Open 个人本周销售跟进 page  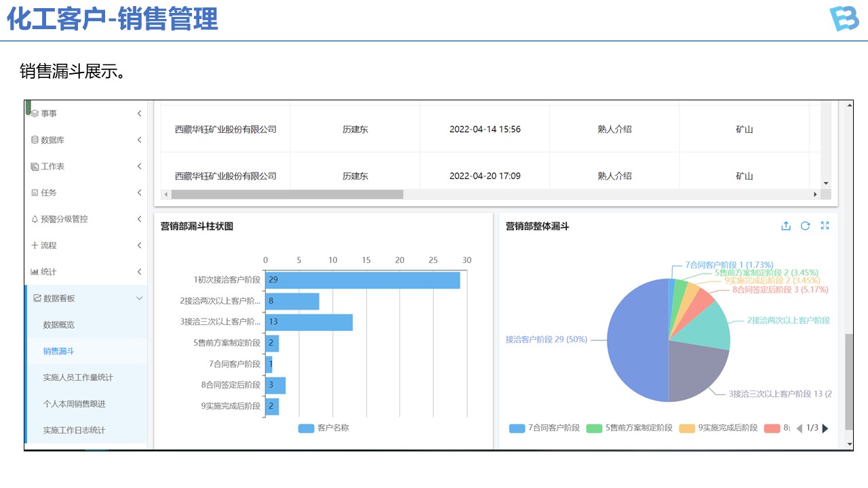(x=74, y=404)
